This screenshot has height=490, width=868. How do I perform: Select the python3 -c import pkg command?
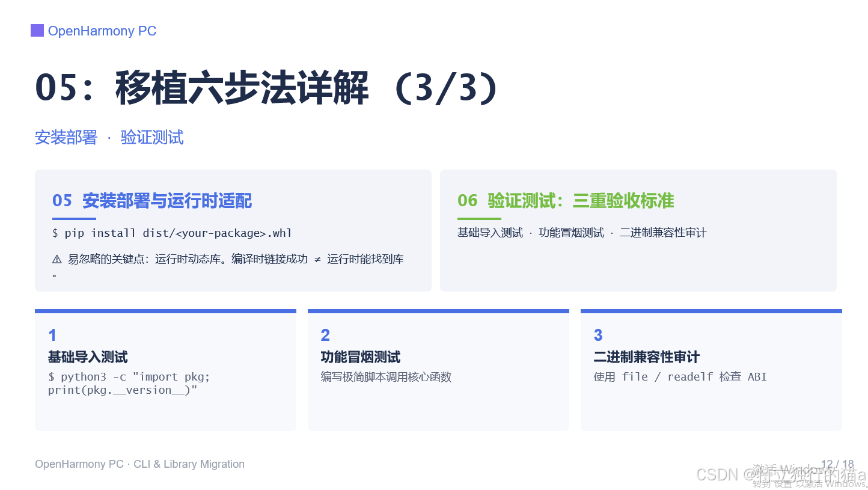[129, 384]
